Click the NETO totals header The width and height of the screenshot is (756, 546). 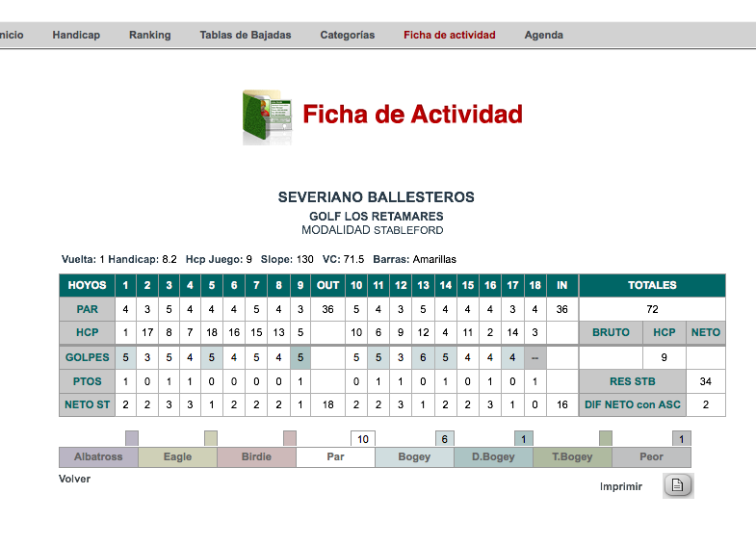[x=706, y=332]
